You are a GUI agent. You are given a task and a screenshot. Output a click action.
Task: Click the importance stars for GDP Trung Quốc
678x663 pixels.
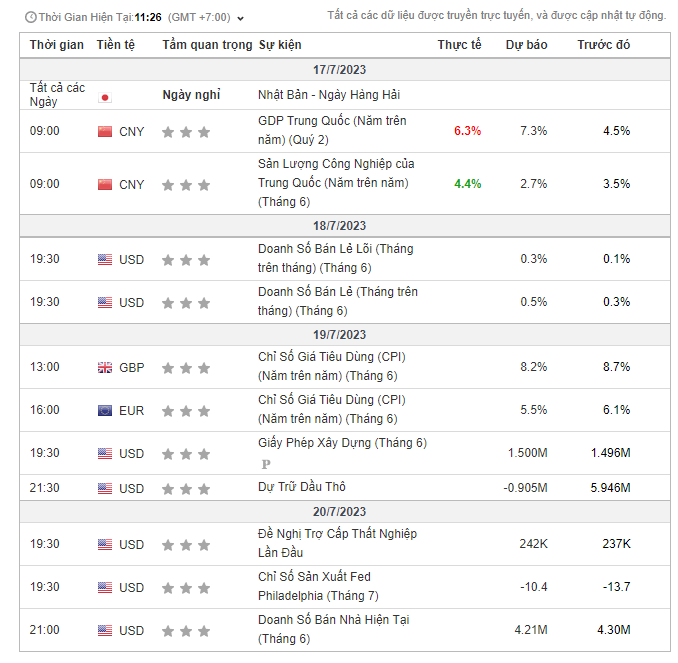click(186, 131)
